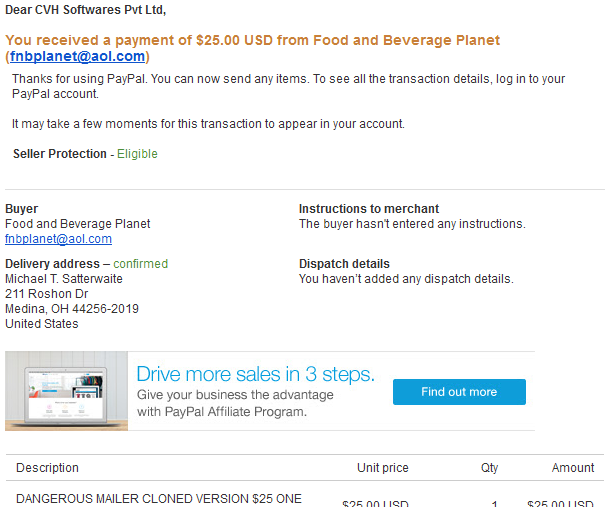Click the Michael T. Satterwaite recipient name
This screenshot has width=610, height=507.
click(68, 279)
